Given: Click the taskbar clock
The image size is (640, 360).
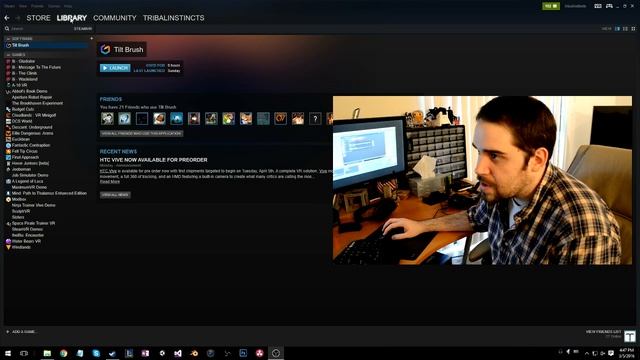Looking at the screenshot, I should (x=627, y=353).
